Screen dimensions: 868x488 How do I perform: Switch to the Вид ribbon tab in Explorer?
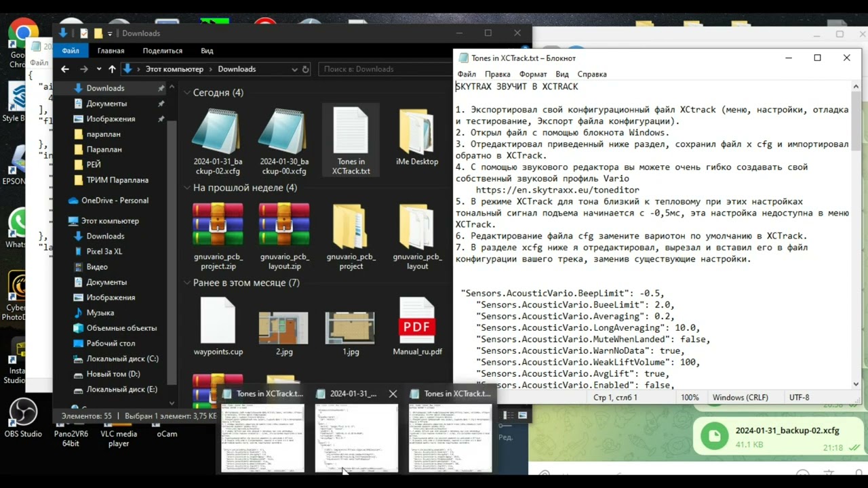pyautogui.click(x=207, y=51)
